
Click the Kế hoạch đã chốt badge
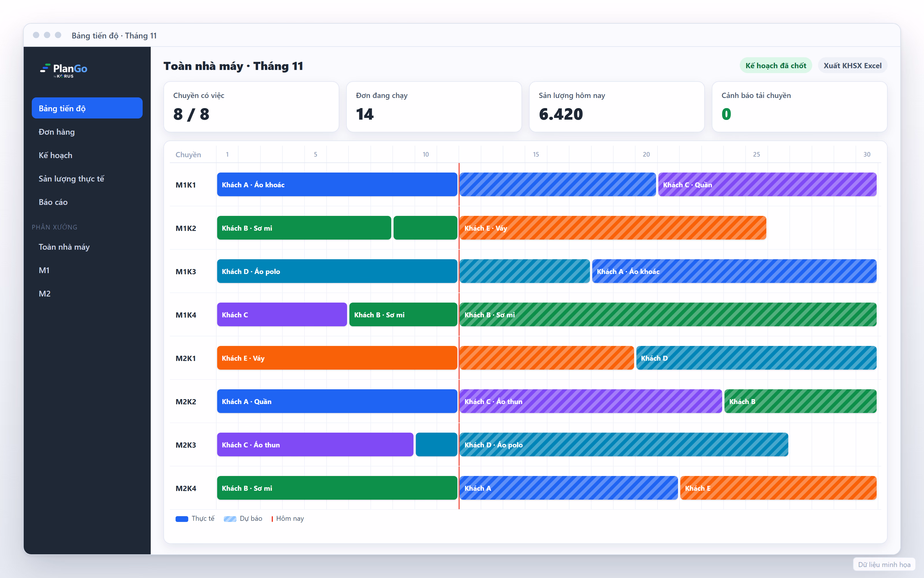tap(776, 65)
